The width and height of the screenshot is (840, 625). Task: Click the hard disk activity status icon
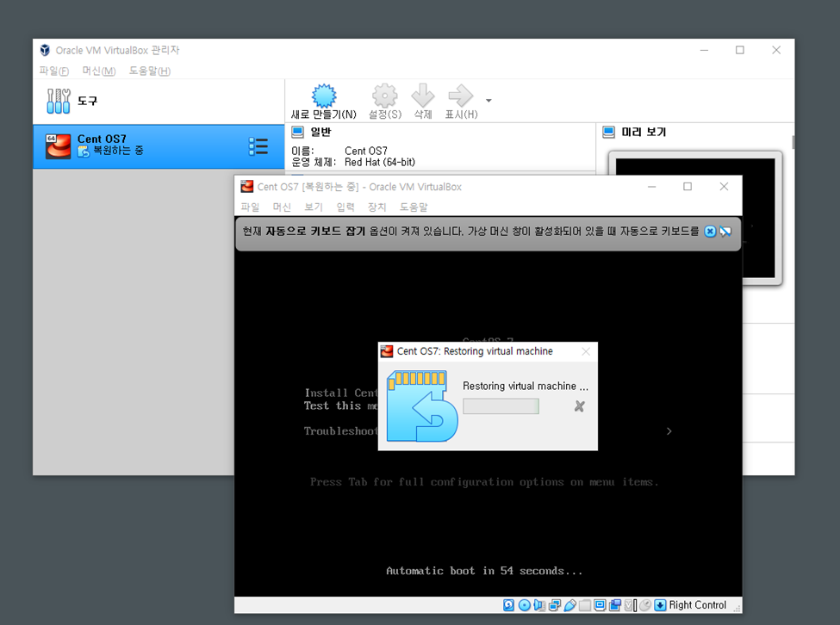pyautogui.click(x=508, y=604)
